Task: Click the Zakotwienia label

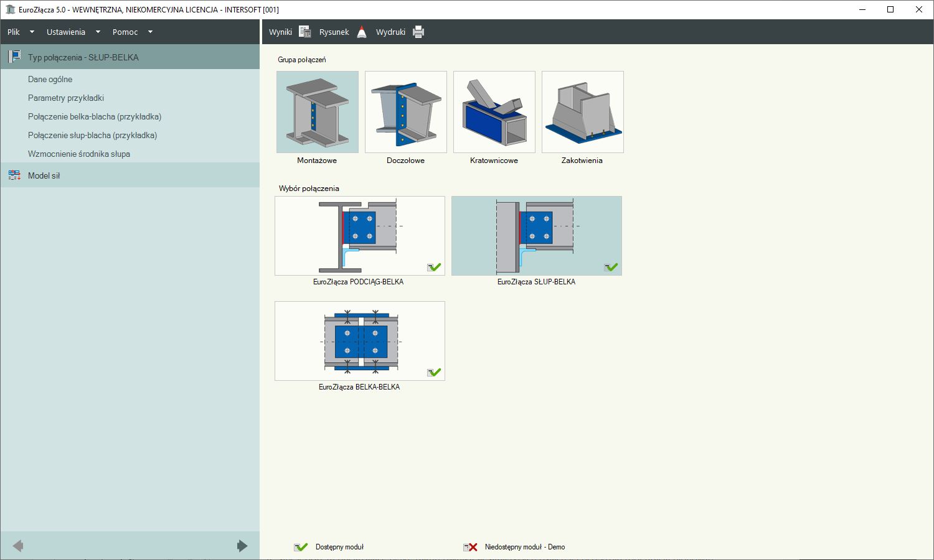Action: point(582,161)
